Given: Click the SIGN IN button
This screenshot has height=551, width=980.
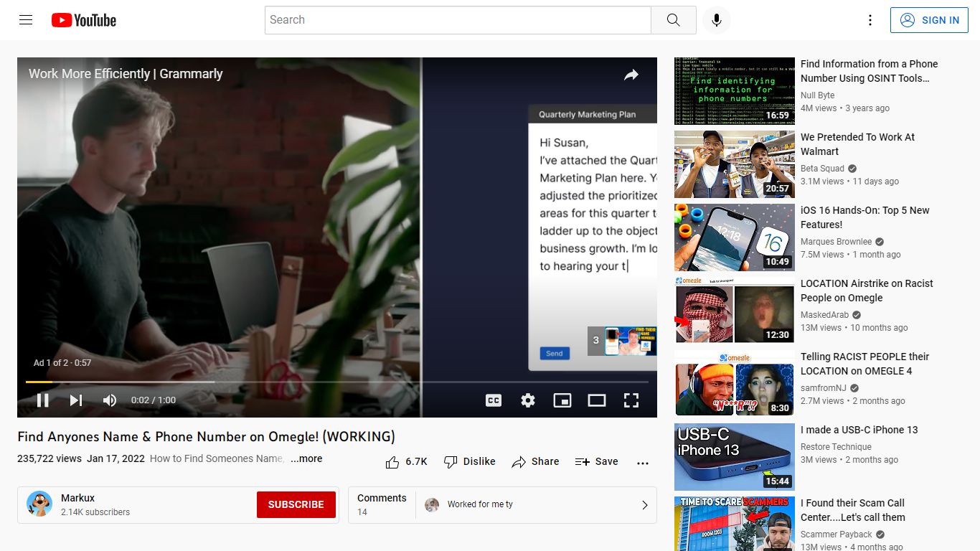Looking at the screenshot, I should [929, 20].
